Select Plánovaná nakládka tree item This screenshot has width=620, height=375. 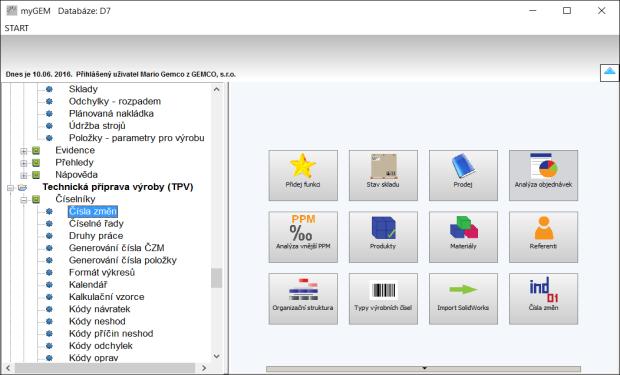(x=111, y=114)
